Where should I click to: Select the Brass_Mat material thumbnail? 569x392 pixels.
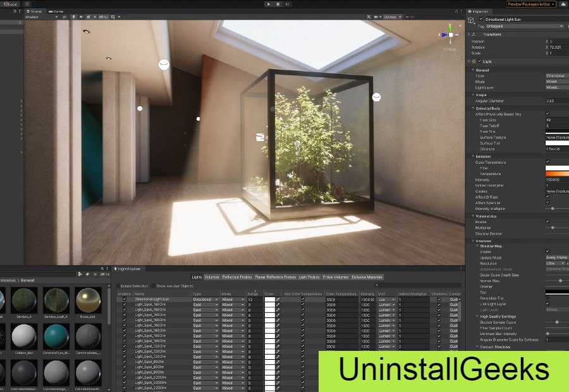point(88,300)
